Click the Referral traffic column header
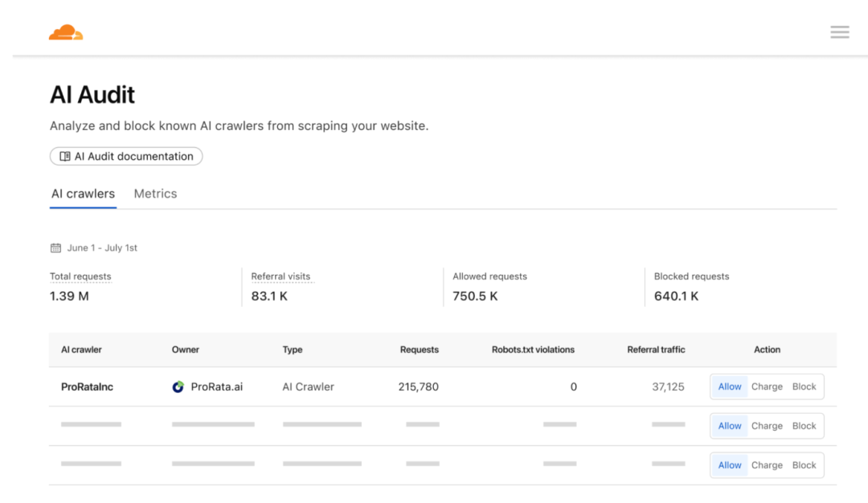The width and height of the screenshot is (868, 503). pos(656,350)
